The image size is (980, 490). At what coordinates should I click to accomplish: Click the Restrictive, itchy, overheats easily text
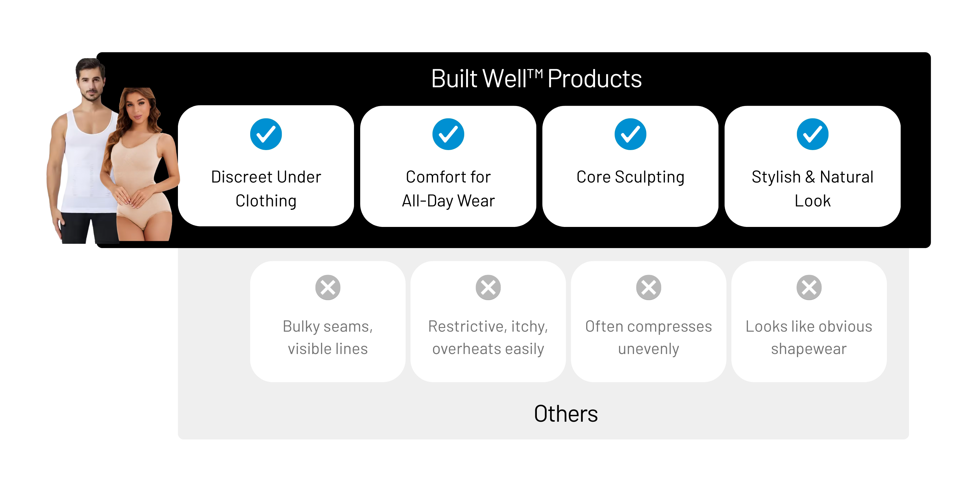[488, 337]
